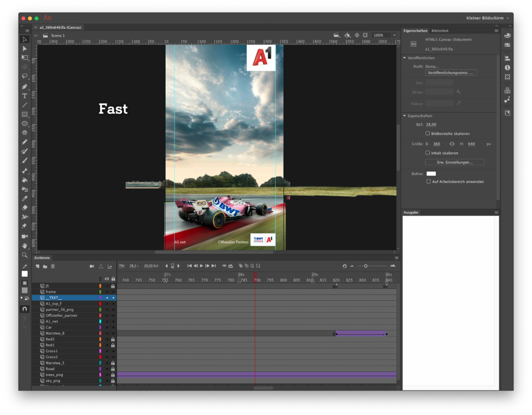Select the Zoom magnifier tool
The width and height of the screenshot is (532, 415).
point(25,255)
